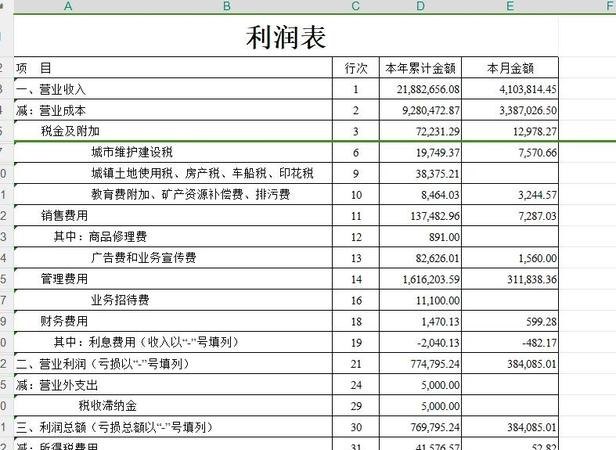Select line number 30 in 行次 column
Image resolution: width=616 pixels, height=450 pixels.
(356, 427)
